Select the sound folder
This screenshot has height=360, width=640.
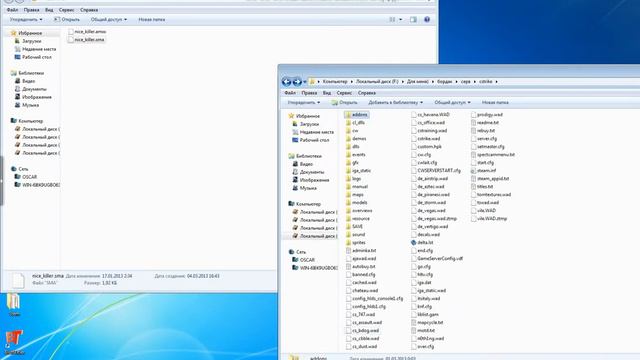pos(355,235)
